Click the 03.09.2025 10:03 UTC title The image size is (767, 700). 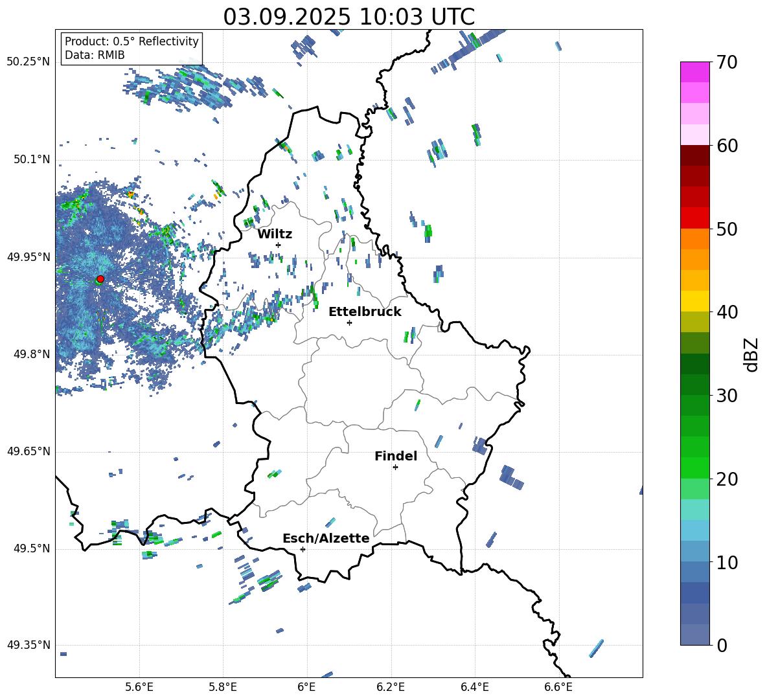(x=349, y=17)
